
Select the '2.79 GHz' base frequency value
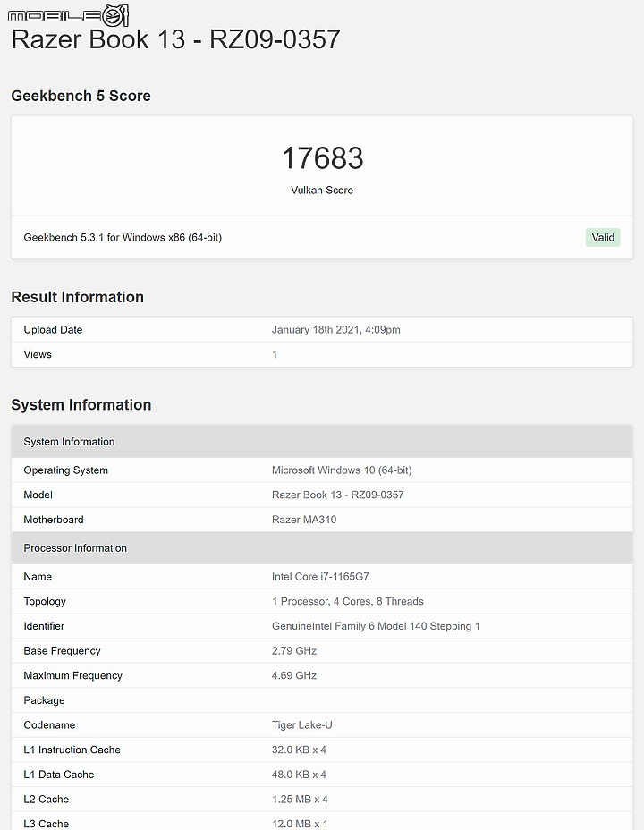tap(294, 651)
